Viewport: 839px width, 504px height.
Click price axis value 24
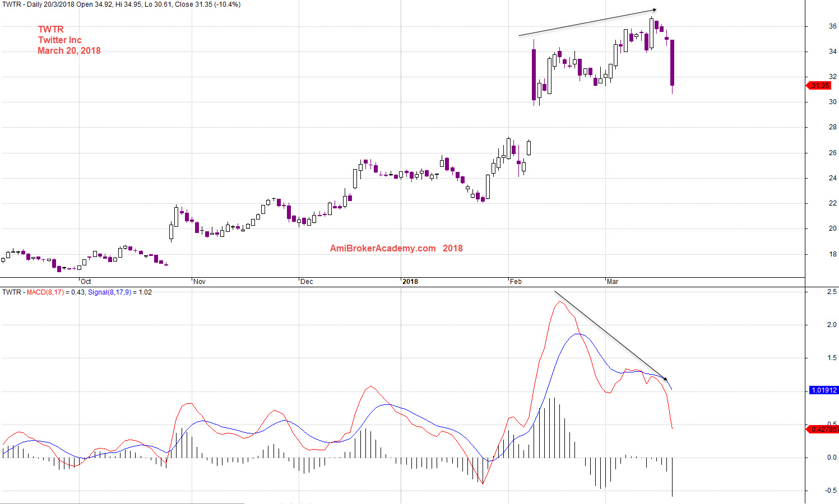click(x=833, y=178)
